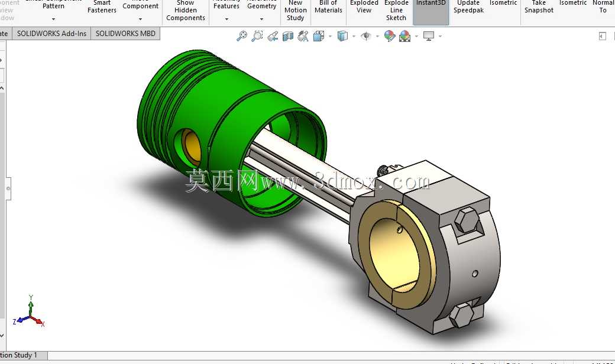Open the Dynamic Annotation Views icon
This screenshot has height=364, width=615.
[303, 37]
